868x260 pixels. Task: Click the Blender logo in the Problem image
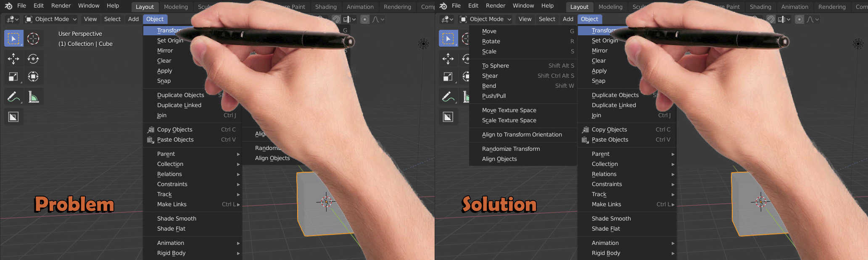click(8, 6)
